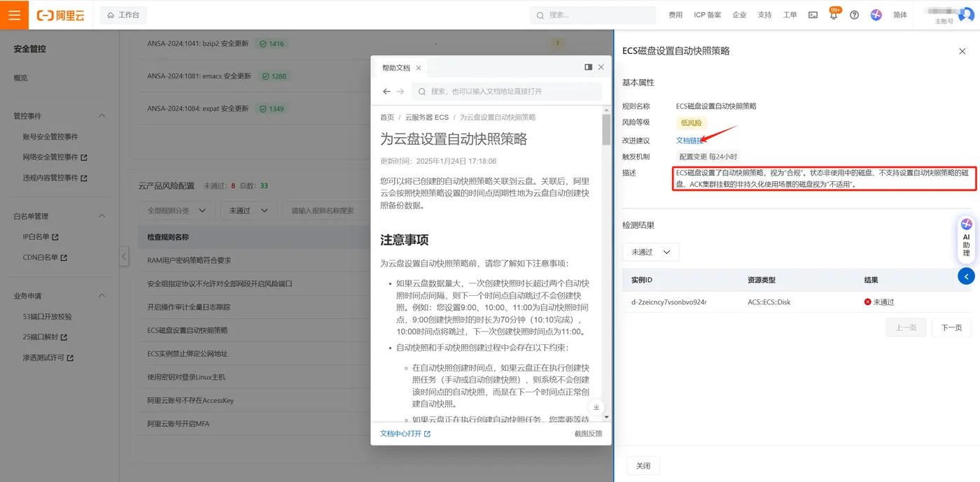Click 文档中心打开 link

pos(405,434)
